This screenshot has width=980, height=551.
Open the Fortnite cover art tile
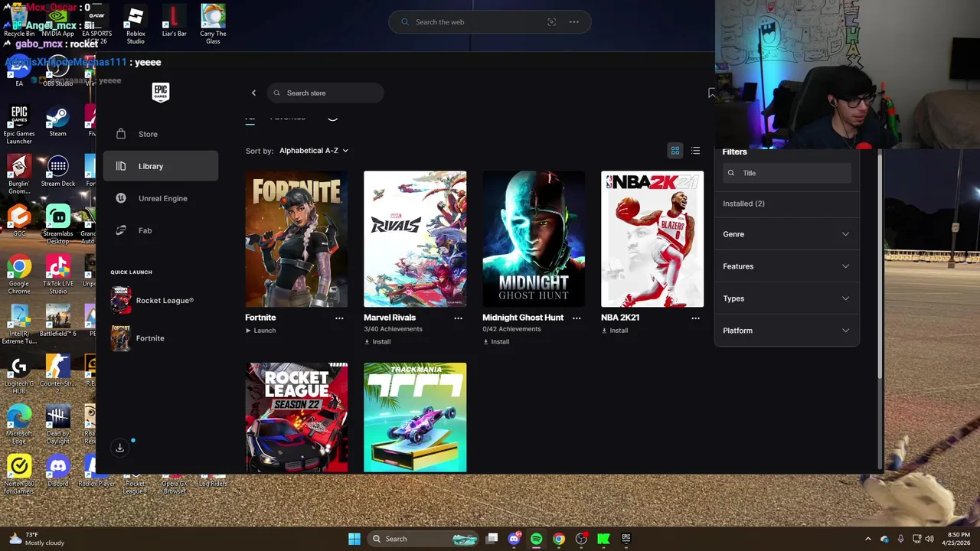tap(296, 239)
